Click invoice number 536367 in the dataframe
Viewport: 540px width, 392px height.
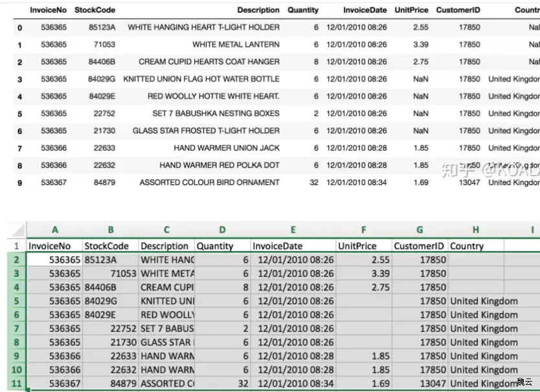coord(54,182)
